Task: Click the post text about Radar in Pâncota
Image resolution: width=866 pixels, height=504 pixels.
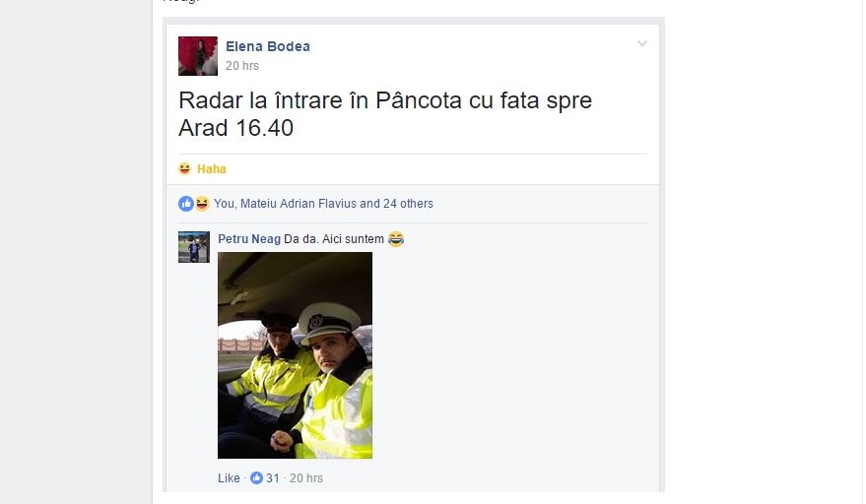Action: click(385, 114)
